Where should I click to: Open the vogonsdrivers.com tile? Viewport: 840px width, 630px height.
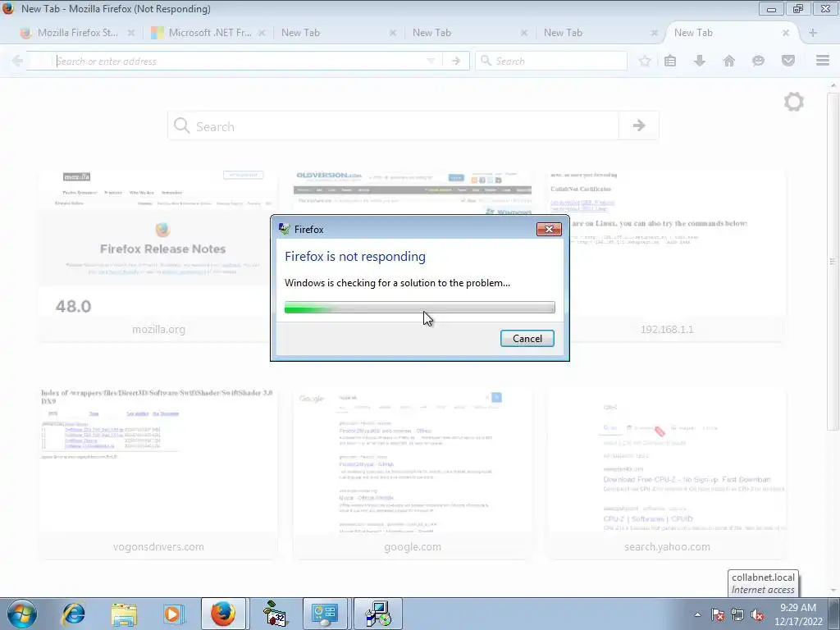tap(158, 473)
